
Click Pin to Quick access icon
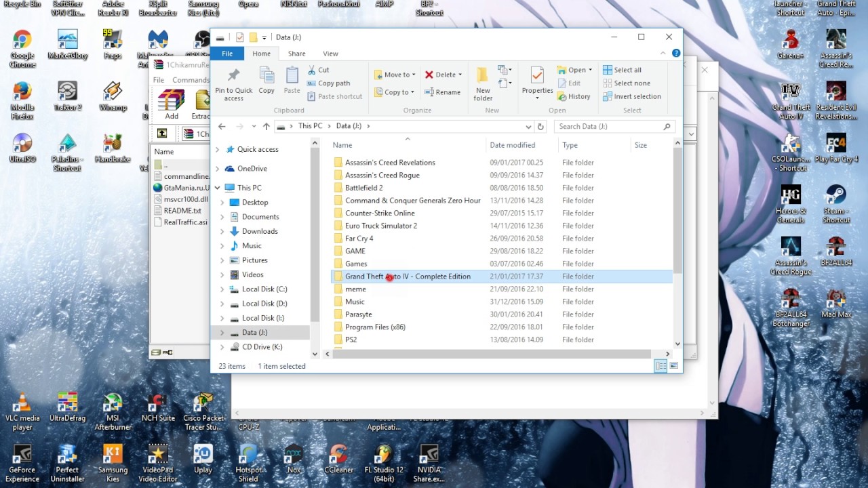(x=234, y=76)
